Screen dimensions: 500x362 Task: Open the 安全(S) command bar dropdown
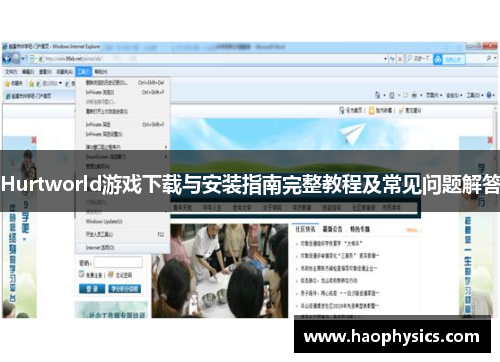[x=454, y=95]
